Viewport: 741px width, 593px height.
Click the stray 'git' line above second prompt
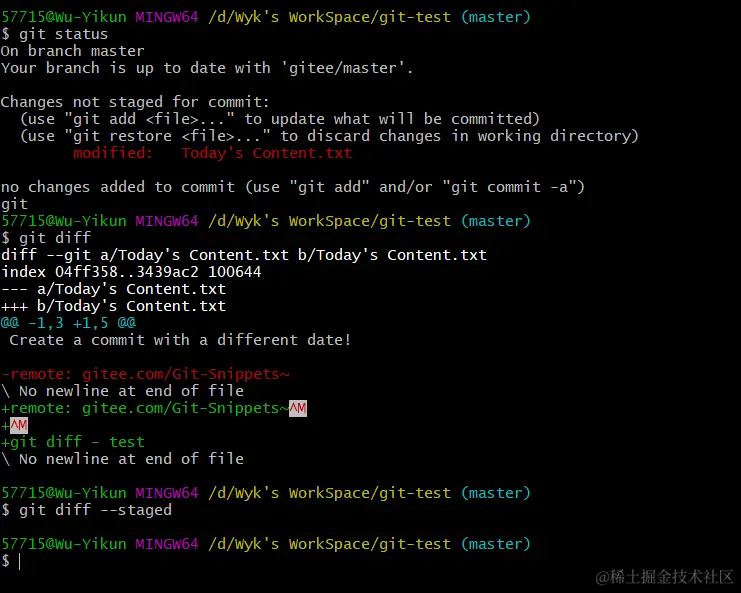click(x=15, y=204)
